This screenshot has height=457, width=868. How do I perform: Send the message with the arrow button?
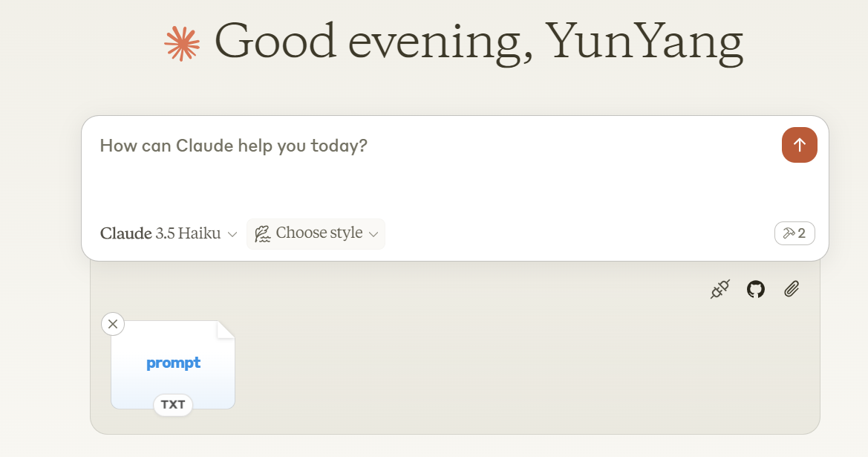[799, 145]
